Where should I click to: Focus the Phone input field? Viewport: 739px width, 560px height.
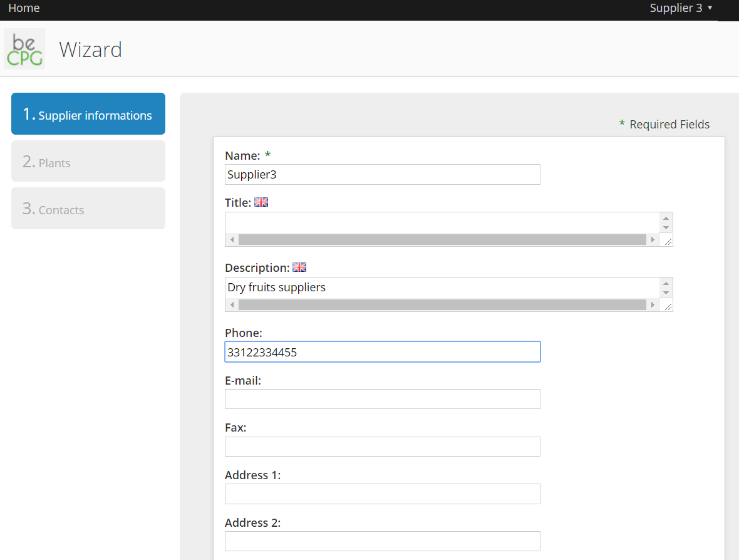tap(382, 352)
